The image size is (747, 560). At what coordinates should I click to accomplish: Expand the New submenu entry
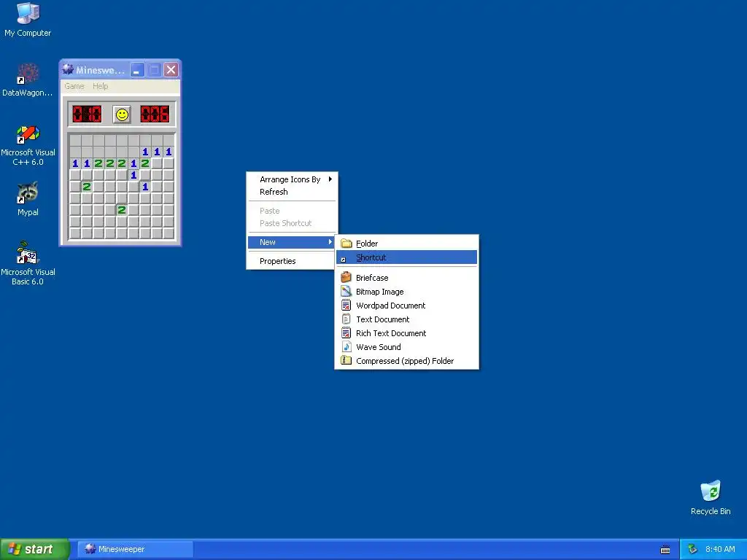pyautogui.click(x=292, y=242)
